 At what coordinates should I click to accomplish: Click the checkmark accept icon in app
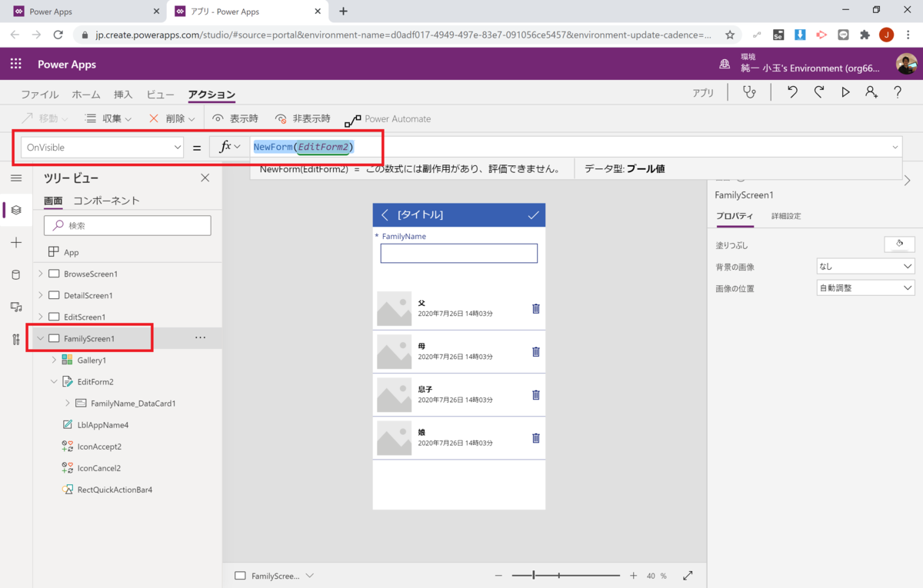(x=534, y=215)
